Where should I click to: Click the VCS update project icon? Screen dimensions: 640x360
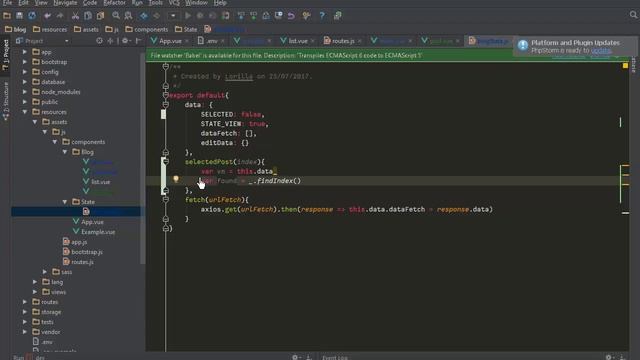tap(241, 16)
